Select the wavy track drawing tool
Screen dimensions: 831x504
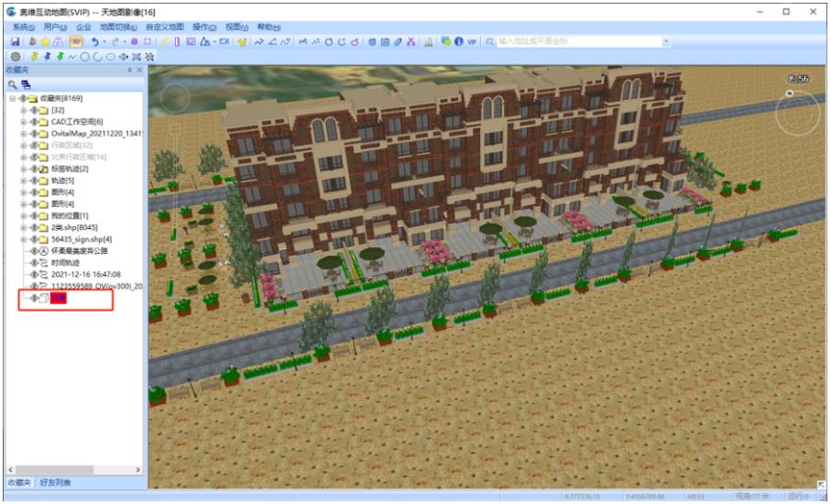72,56
